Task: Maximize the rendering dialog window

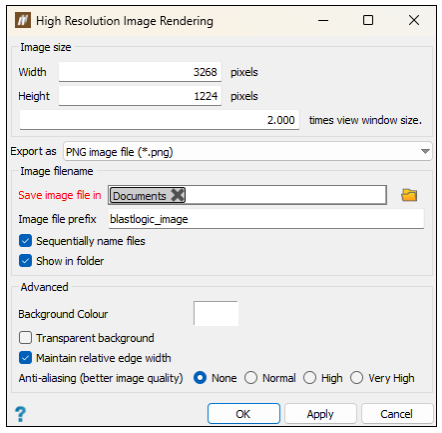Action: pos(368,20)
